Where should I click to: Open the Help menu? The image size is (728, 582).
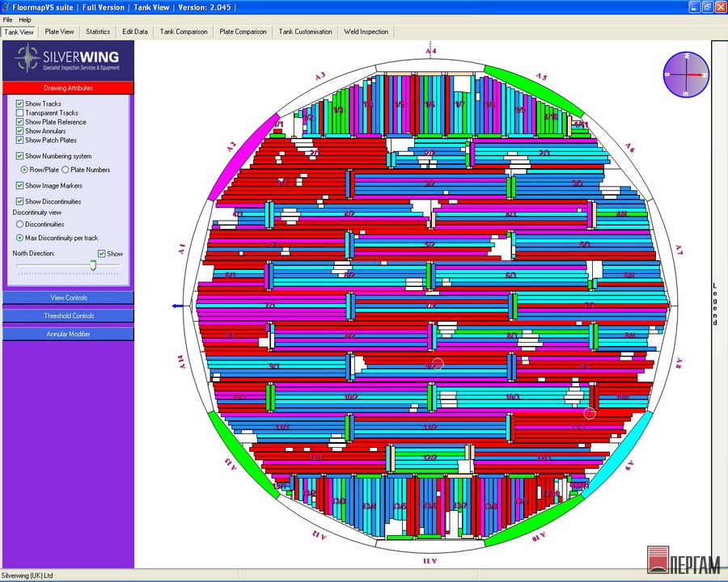(x=25, y=20)
